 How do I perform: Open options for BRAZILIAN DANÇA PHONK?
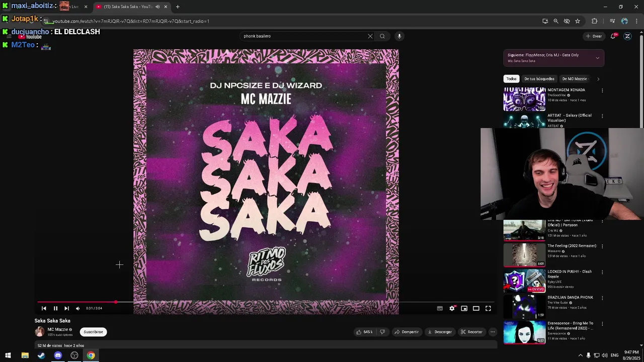point(602,298)
